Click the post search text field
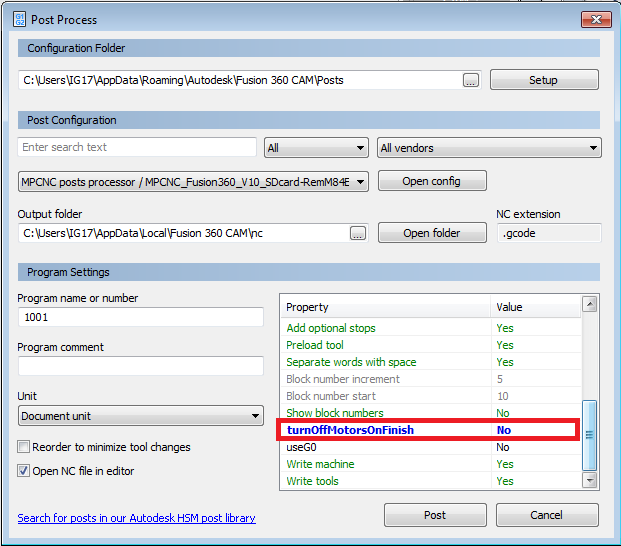Viewport: 621px width, 546px height. point(137,147)
